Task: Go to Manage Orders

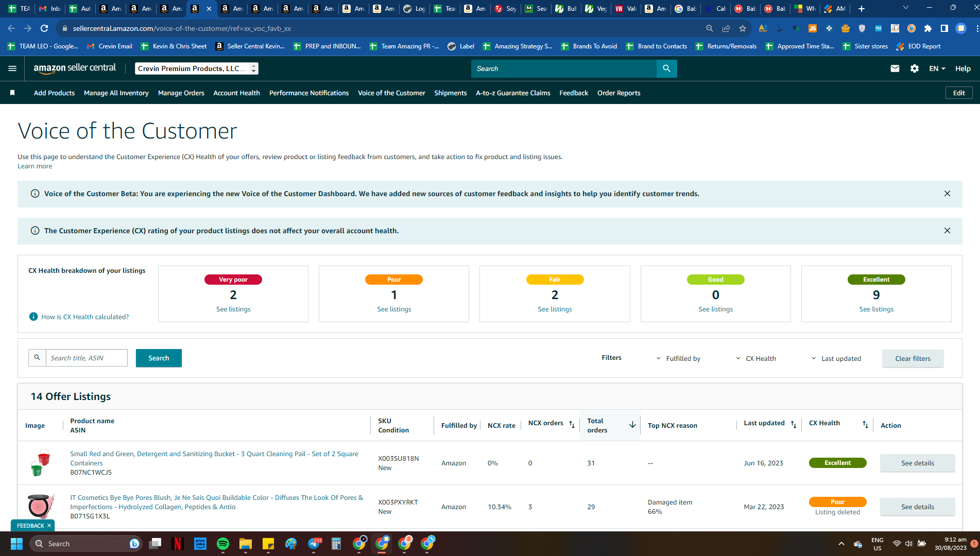Action: click(x=181, y=93)
